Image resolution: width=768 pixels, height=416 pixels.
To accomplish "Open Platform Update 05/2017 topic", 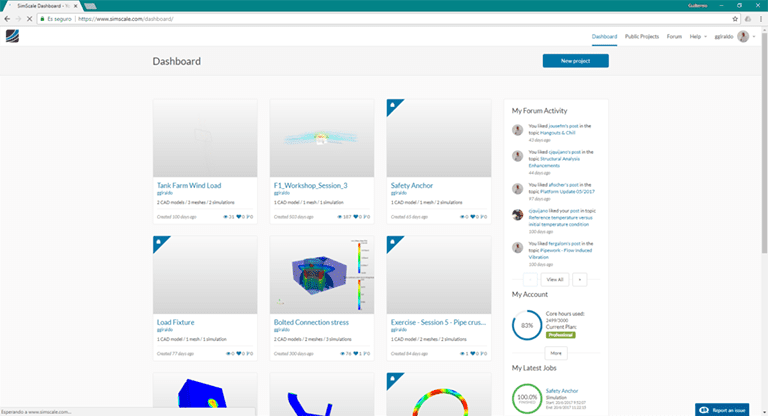I will pyautogui.click(x=567, y=192).
